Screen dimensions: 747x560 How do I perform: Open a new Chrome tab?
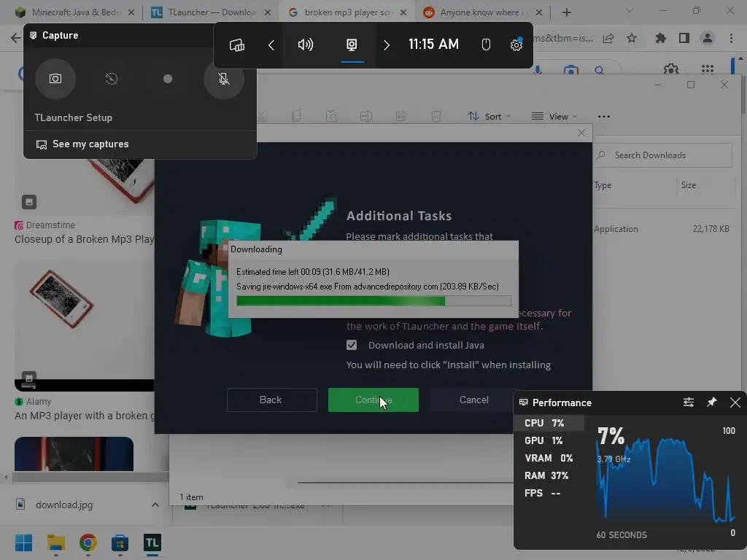point(566,12)
